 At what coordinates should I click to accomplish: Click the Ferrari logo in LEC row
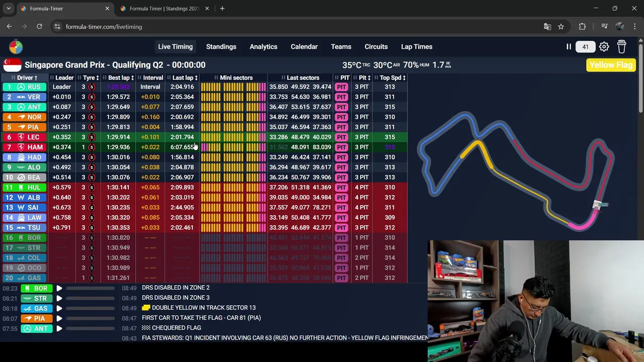(x=21, y=137)
